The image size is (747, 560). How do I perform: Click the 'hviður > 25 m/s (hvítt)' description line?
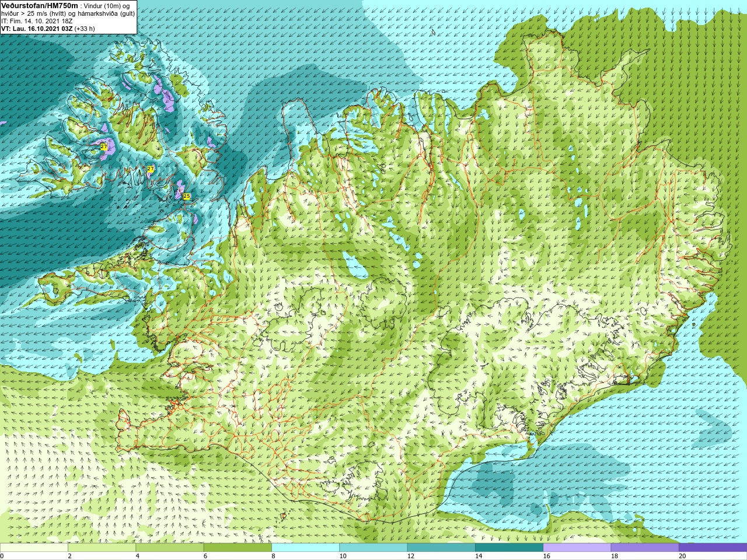pyautogui.click(x=68, y=13)
